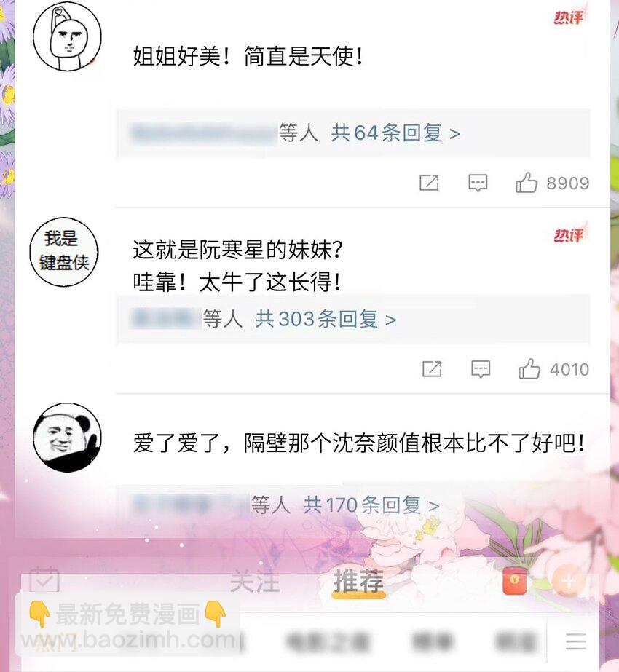Reply to the 阮寒星的妹妹 comment
619x672 pixels.
pyautogui.click(x=481, y=369)
